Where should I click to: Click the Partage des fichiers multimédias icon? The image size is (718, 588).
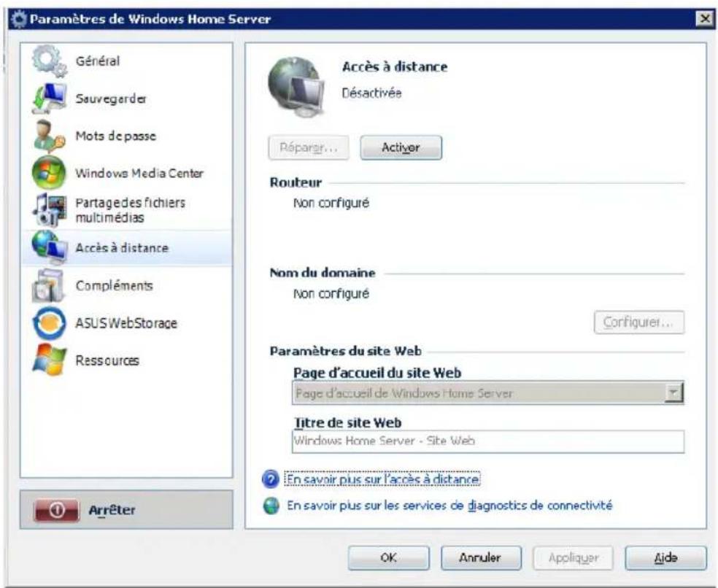click(49, 209)
